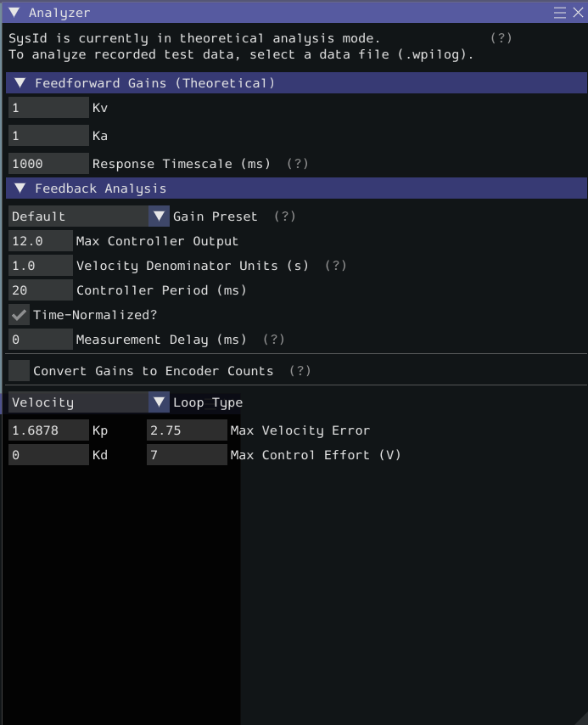The height and width of the screenshot is (725, 588).
Task: Show help tooltip for theoretical analysis mode
Action: point(501,38)
